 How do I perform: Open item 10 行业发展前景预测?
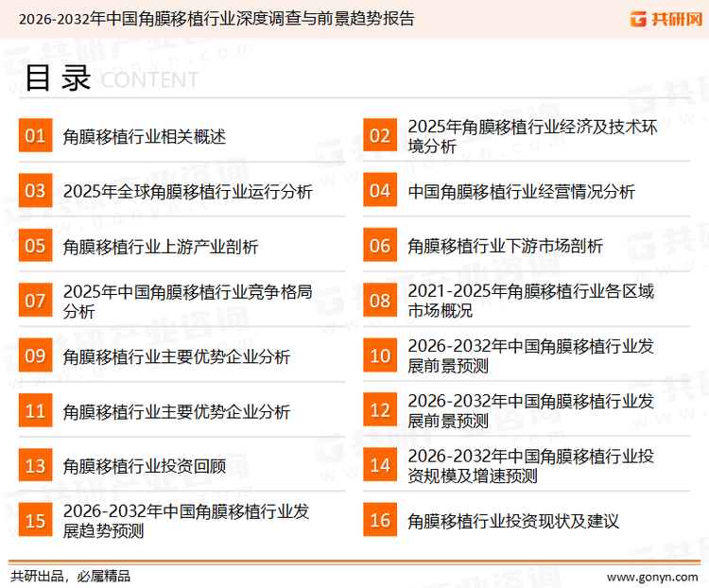[531, 356]
